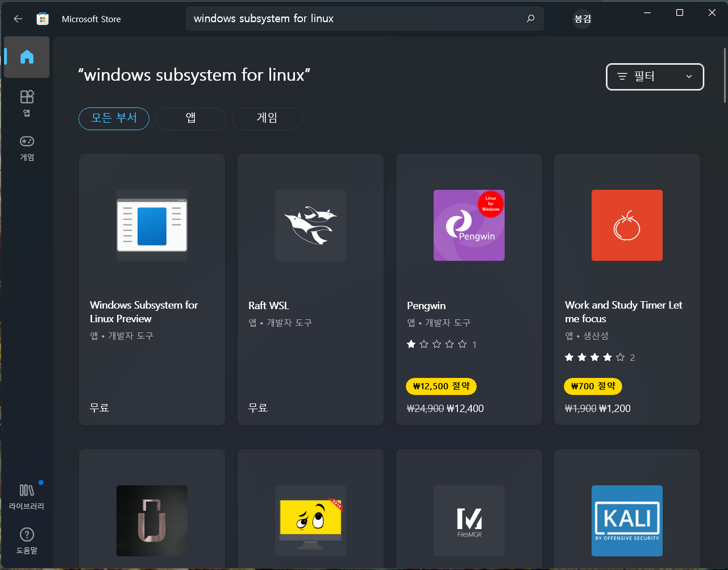Click 무료 under Windows Subsystem for Linux Preview

coord(99,408)
